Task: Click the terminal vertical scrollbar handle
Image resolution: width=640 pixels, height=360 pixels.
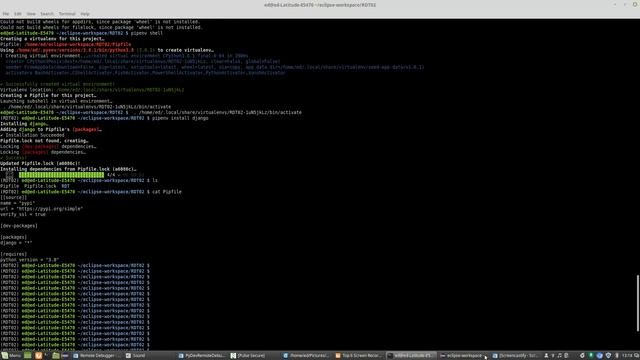Action: pos(638,303)
